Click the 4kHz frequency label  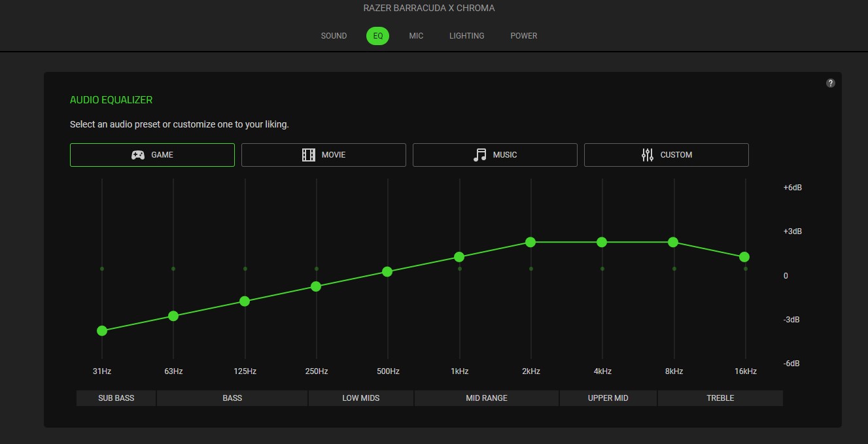click(x=602, y=371)
